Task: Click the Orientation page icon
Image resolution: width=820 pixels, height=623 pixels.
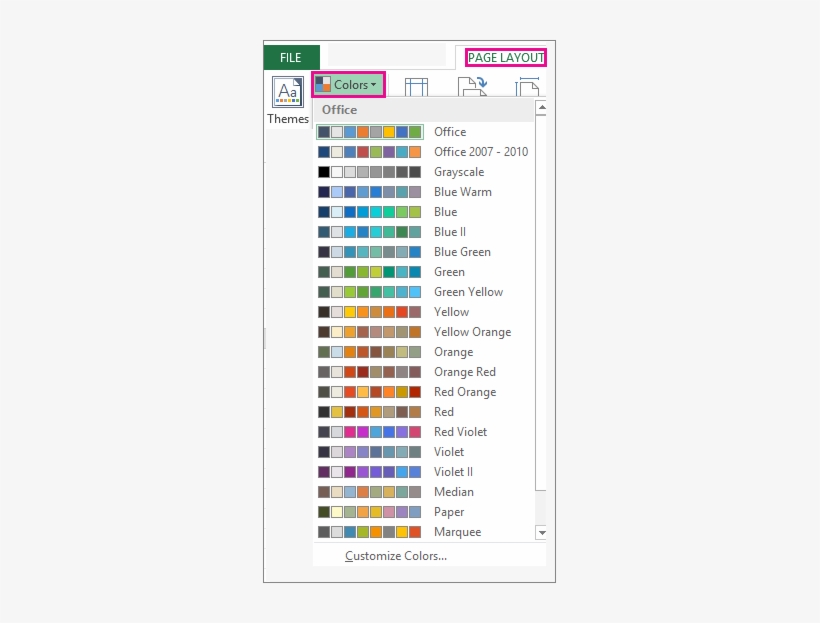Action: (472, 86)
